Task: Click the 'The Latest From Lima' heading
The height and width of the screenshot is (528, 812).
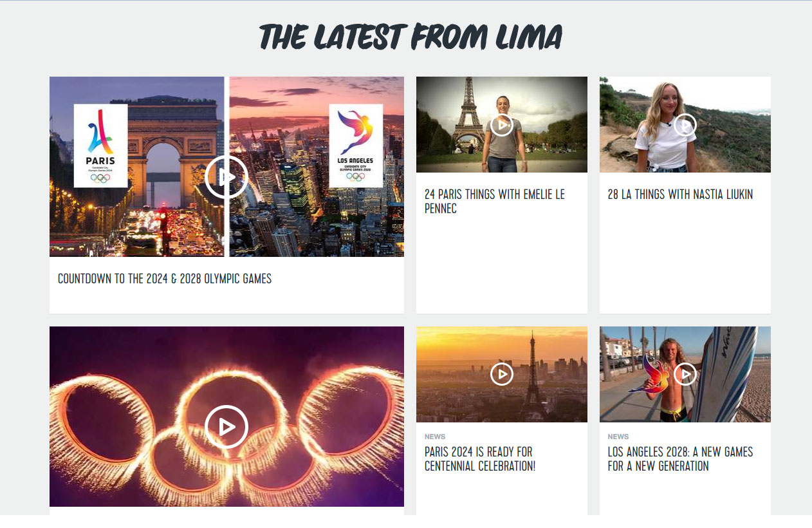Action: point(411,37)
